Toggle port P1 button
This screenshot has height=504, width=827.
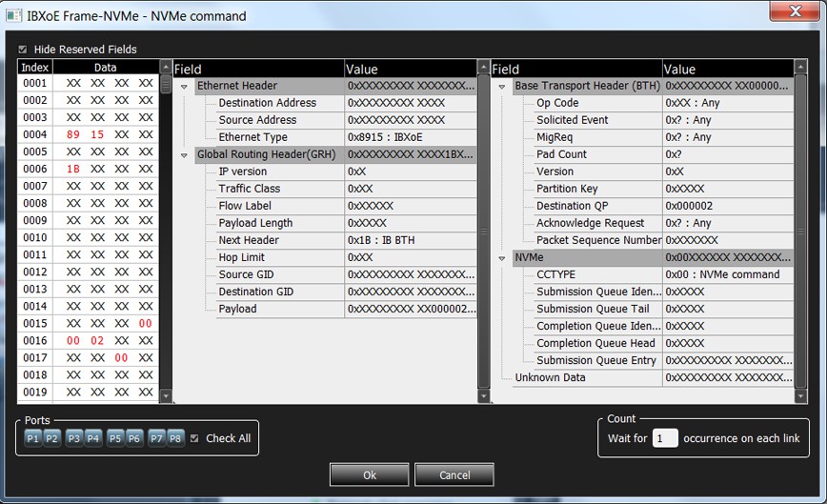point(32,438)
